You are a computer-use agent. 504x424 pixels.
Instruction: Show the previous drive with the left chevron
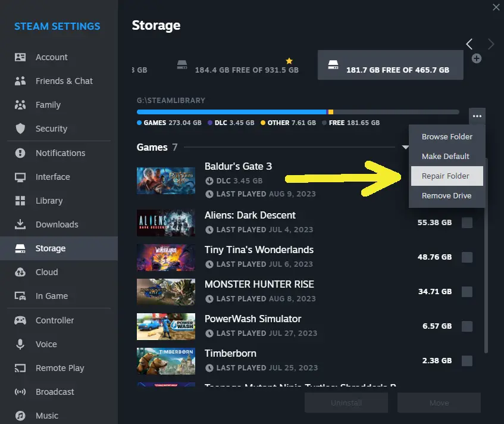click(469, 44)
